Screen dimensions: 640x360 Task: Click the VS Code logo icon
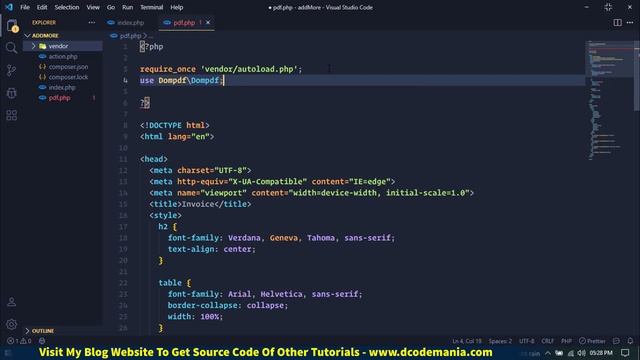[9, 7]
